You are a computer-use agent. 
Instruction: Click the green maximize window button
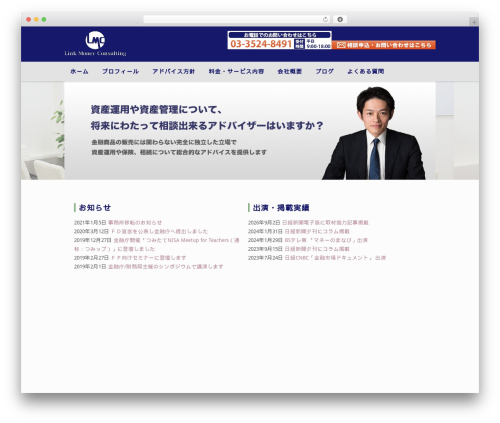(x=44, y=19)
